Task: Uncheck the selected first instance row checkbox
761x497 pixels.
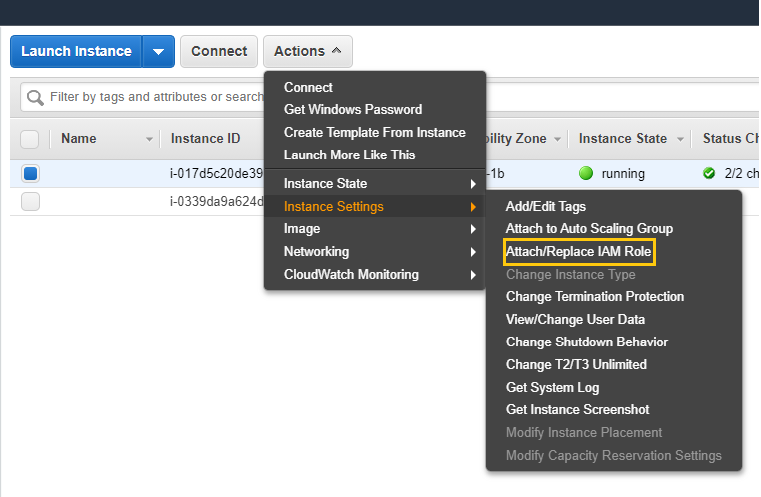Action: tap(30, 173)
